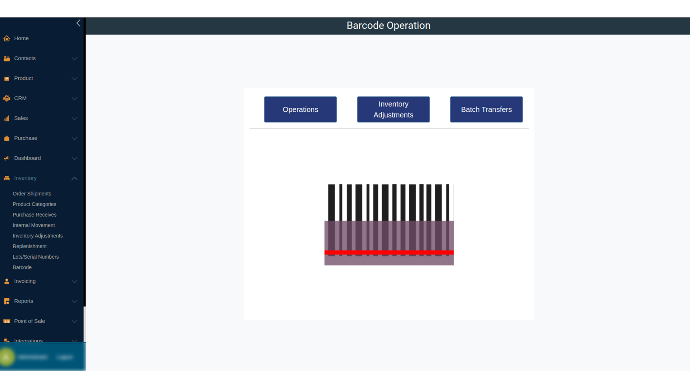Open Purchase Receives under Inventory
The height and width of the screenshot is (388, 690).
tap(34, 215)
